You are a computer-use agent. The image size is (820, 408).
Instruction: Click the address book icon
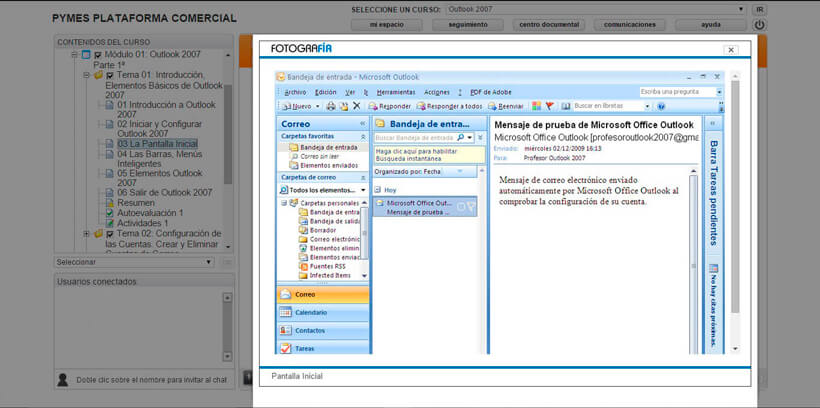tap(565, 106)
